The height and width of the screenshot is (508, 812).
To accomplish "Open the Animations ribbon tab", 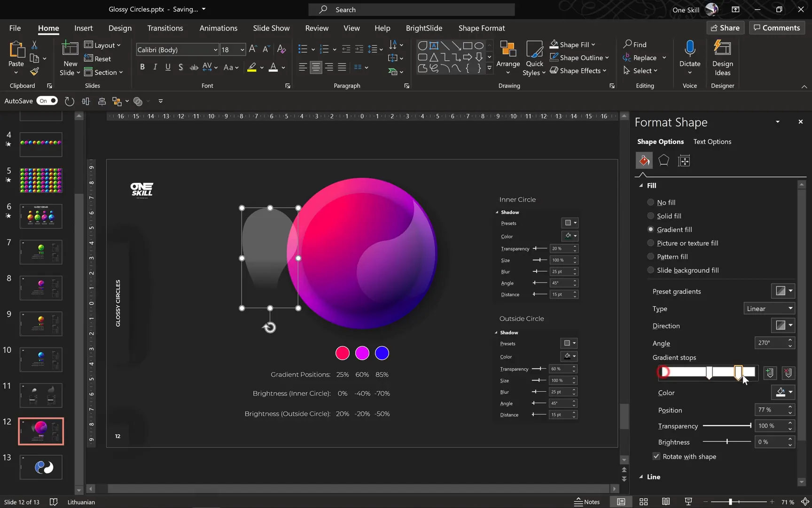I will click(218, 28).
